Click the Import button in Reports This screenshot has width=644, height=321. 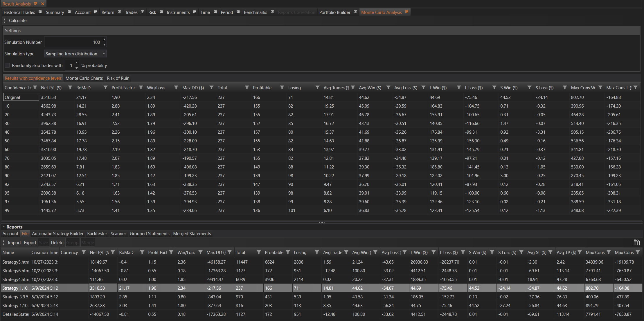pyautogui.click(x=14, y=242)
